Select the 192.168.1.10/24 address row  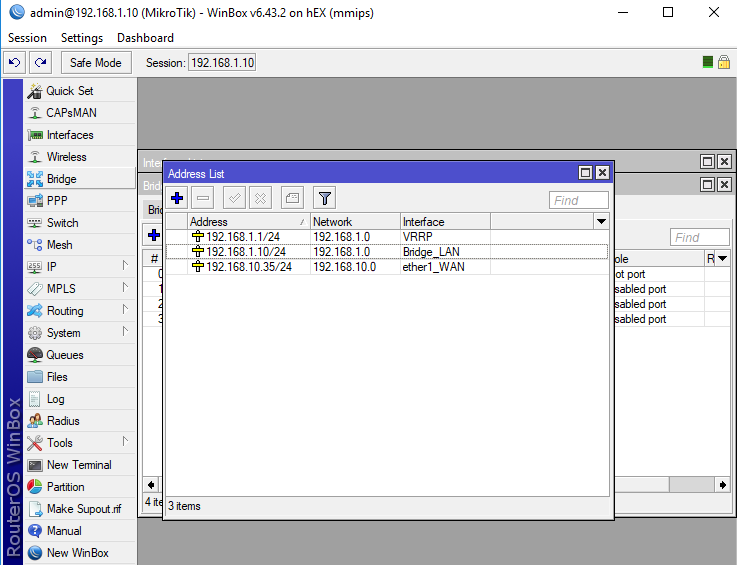387,252
